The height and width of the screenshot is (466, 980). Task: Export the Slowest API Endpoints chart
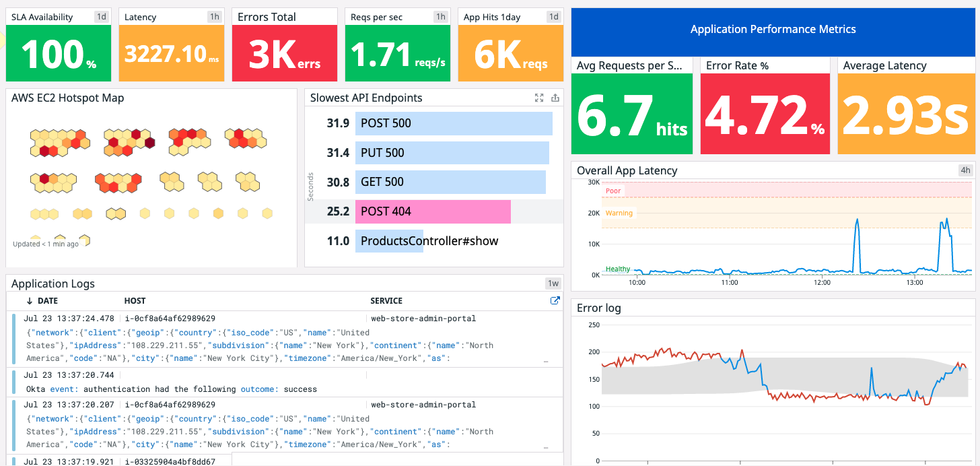555,98
